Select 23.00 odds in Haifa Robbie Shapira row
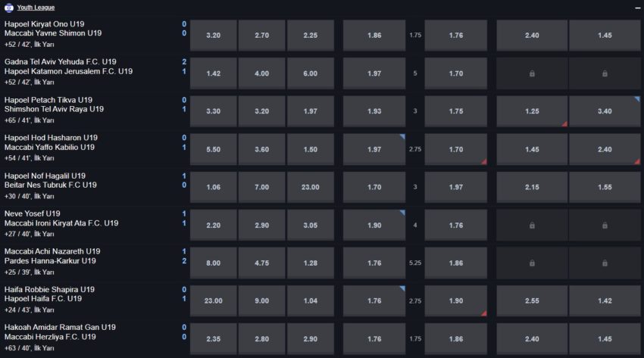 click(213, 300)
